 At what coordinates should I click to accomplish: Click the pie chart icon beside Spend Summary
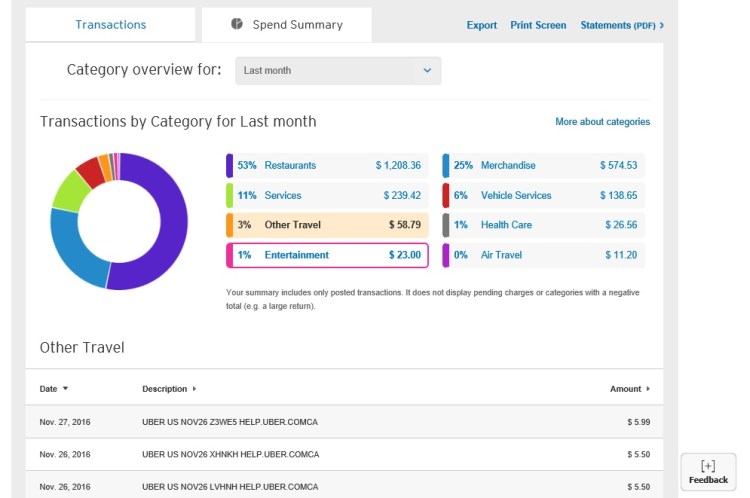tap(237, 24)
